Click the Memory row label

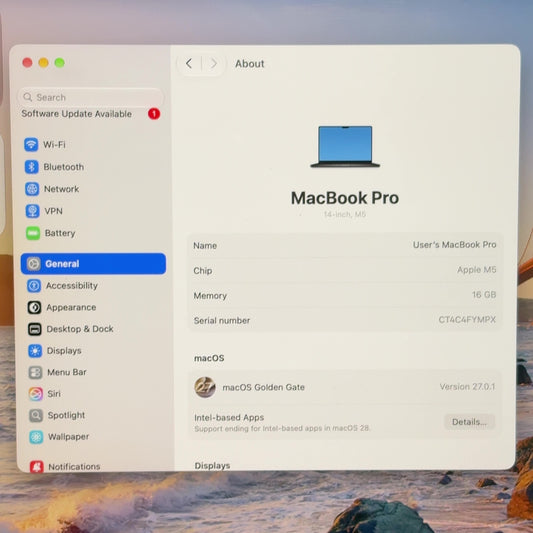coord(210,296)
